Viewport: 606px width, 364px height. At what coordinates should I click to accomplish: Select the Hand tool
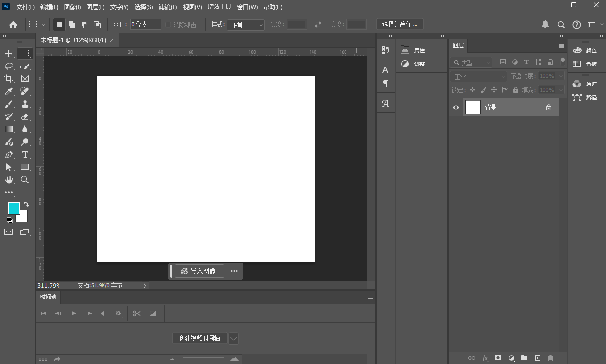click(x=9, y=180)
